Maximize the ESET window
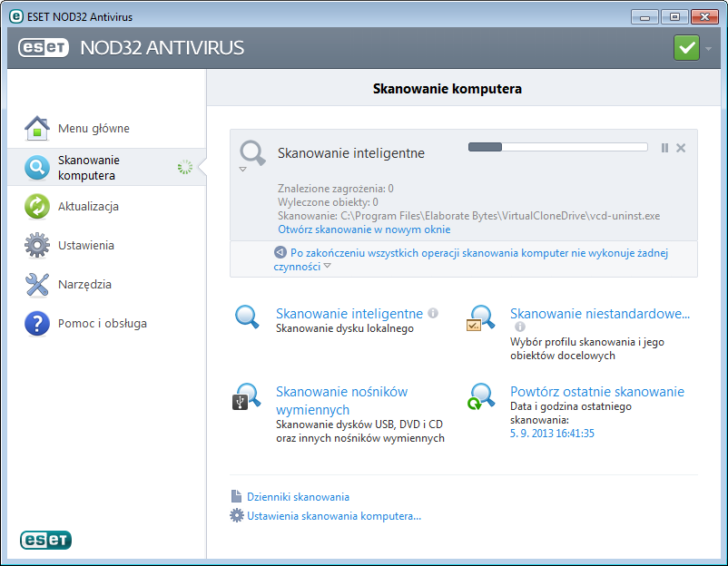Viewport: 728px width, 566px height. pos(674,17)
